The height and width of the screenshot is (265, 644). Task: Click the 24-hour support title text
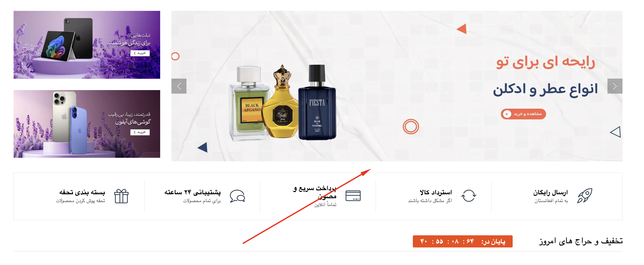coord(193,192)
